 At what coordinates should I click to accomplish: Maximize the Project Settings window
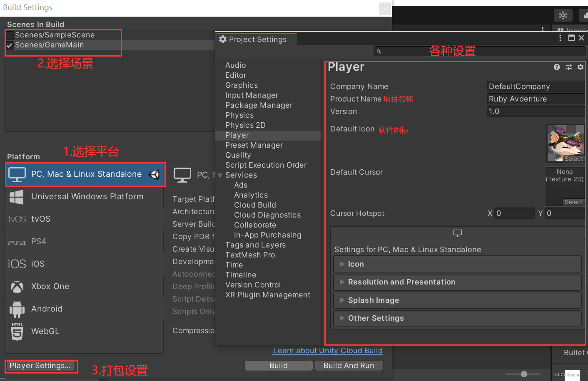pos(571,38)
